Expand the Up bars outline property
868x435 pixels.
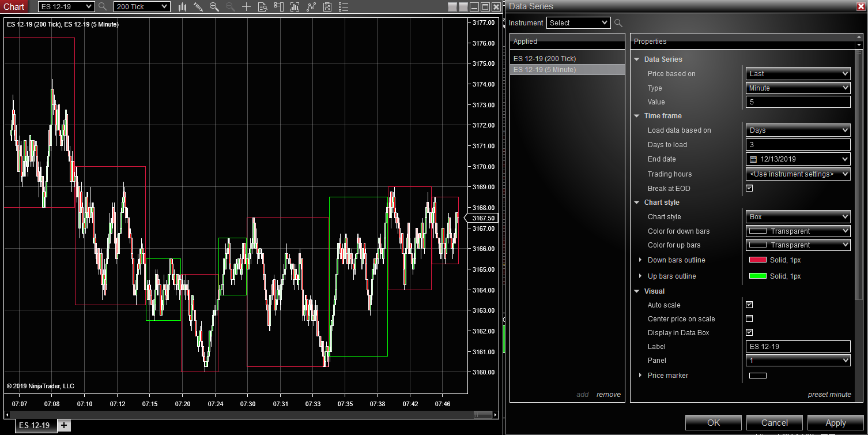pos(640,276)
